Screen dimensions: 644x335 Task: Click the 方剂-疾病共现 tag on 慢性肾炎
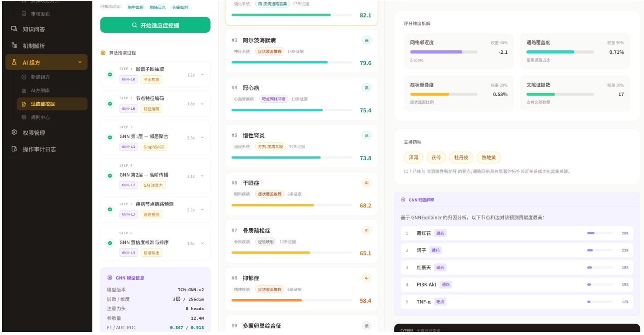270,147
